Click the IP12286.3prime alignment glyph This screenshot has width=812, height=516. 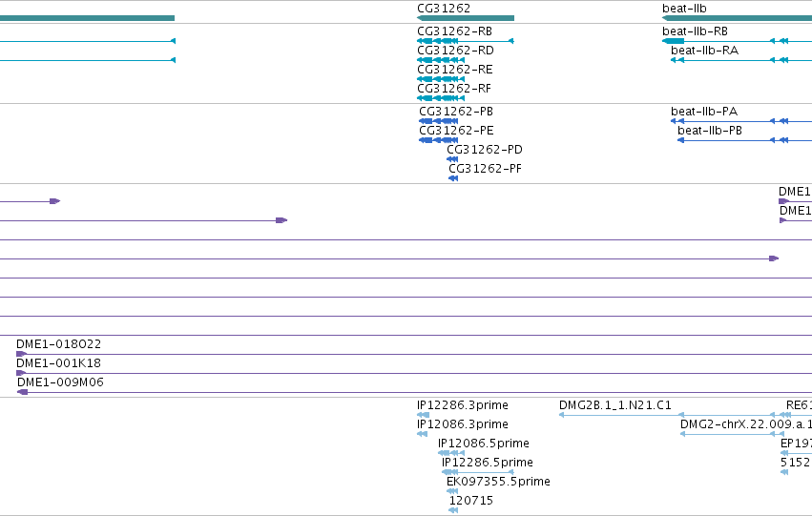point(423,415)
